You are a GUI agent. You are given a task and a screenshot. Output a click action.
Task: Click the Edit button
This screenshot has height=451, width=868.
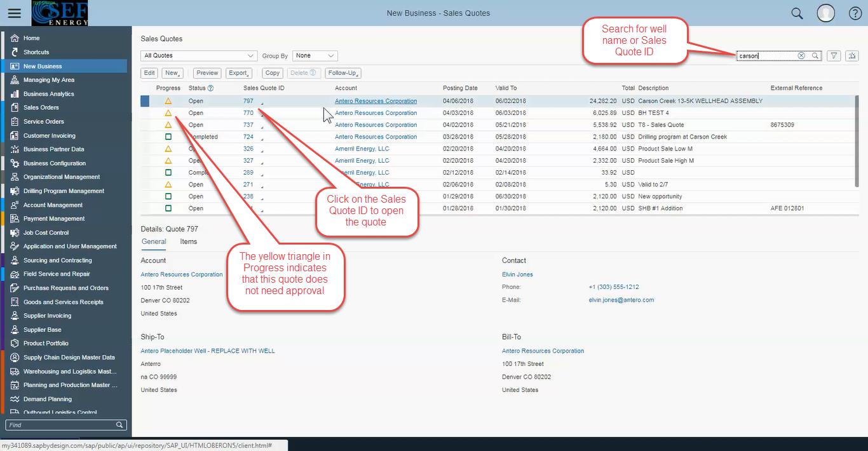pyautogui.click(x=149, y=73)
